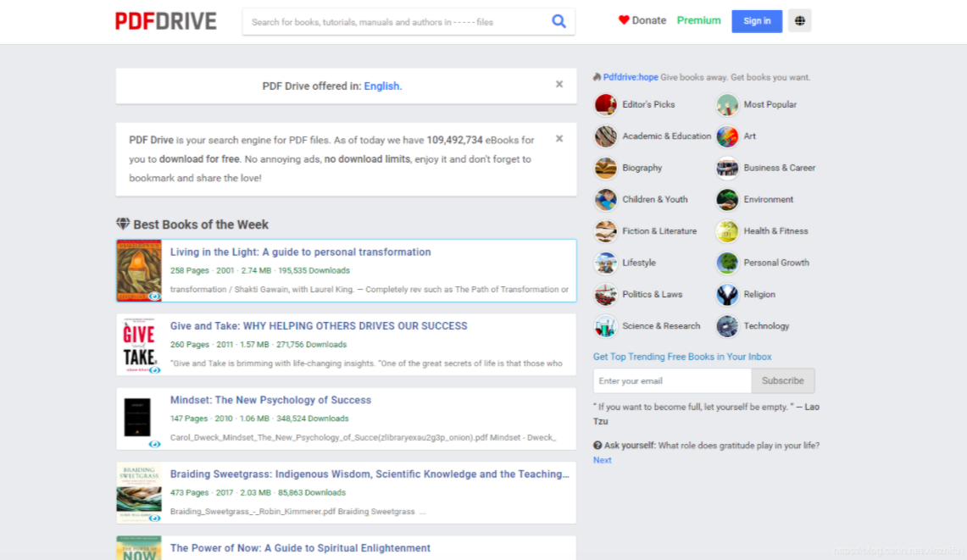Viewport: 967px width, 560px height.
Task: Open the Lifestyle category icon
Action: (606, 263)
